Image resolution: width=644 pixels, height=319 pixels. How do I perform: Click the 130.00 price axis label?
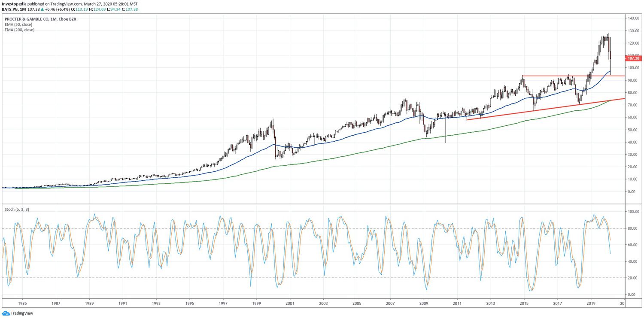(x=634, y=31)
